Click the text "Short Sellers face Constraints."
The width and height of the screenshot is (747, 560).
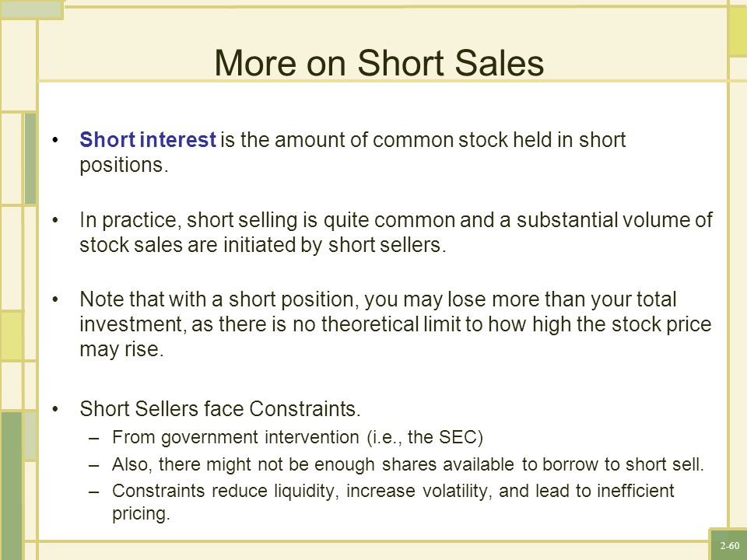pos(220,408)
